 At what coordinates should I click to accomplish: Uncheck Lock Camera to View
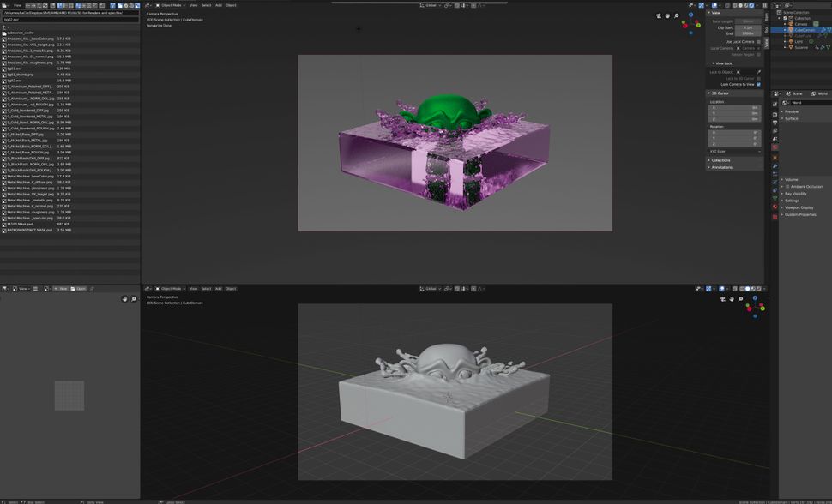[760, 84]
